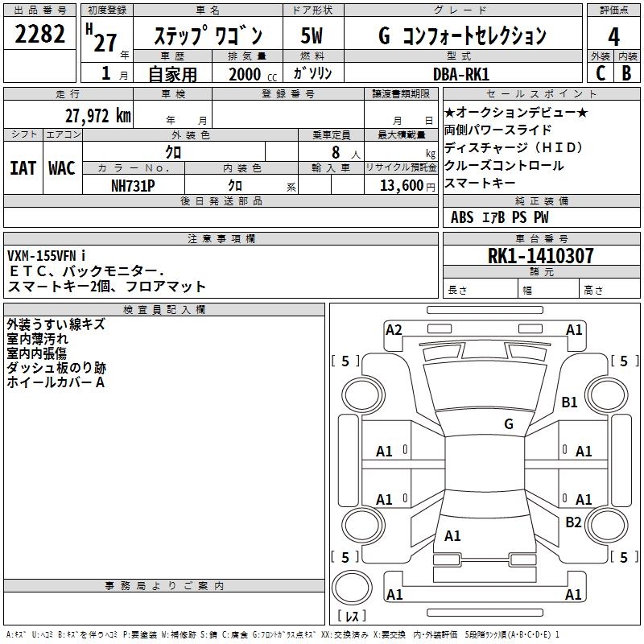
Task: Click navigation model VXM-155VFN i
Action: click(x=46, y=256)
